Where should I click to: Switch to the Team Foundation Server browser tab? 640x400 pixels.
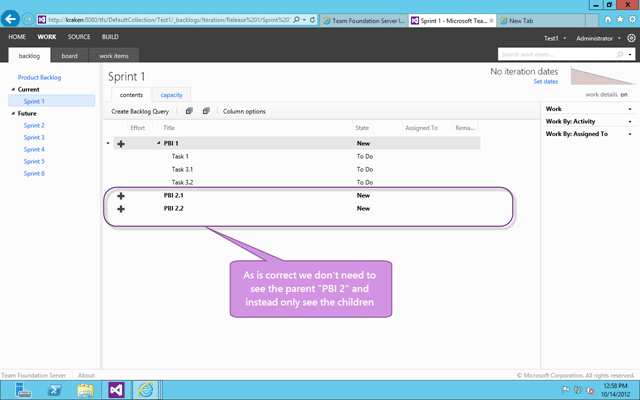[x=364, y=20]
